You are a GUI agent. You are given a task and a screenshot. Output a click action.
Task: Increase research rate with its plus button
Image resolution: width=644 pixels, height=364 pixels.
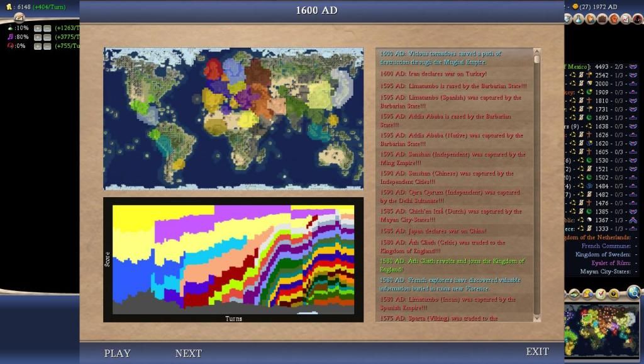[38, 28]
